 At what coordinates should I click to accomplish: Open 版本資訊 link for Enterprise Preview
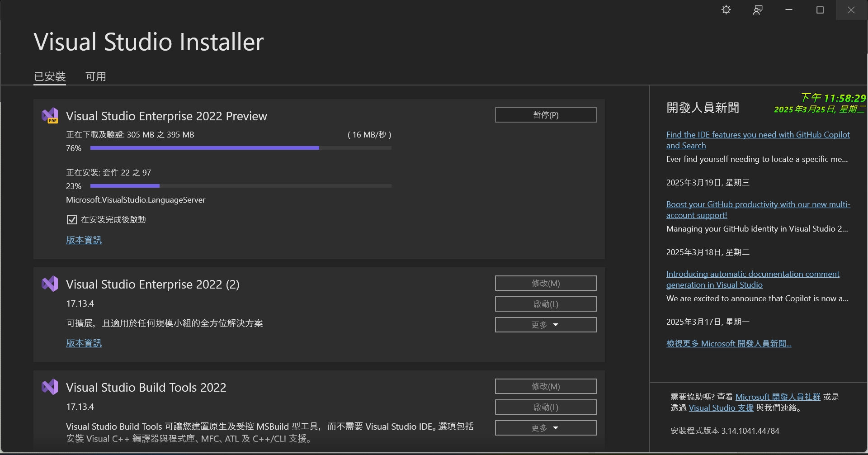pos(84,240)
